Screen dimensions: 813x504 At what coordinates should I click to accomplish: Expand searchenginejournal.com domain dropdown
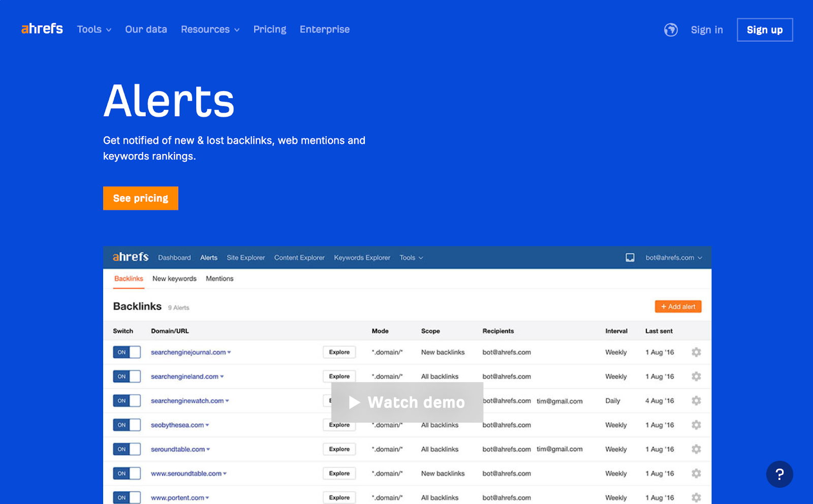tap(229, 352)
